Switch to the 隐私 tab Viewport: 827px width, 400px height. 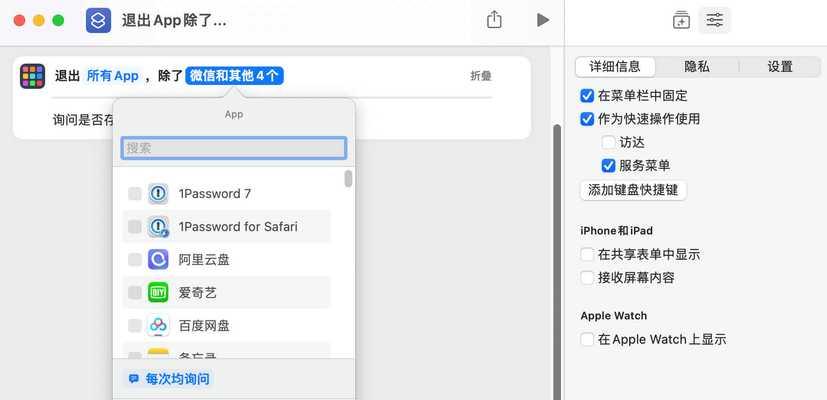coord(697,66)
